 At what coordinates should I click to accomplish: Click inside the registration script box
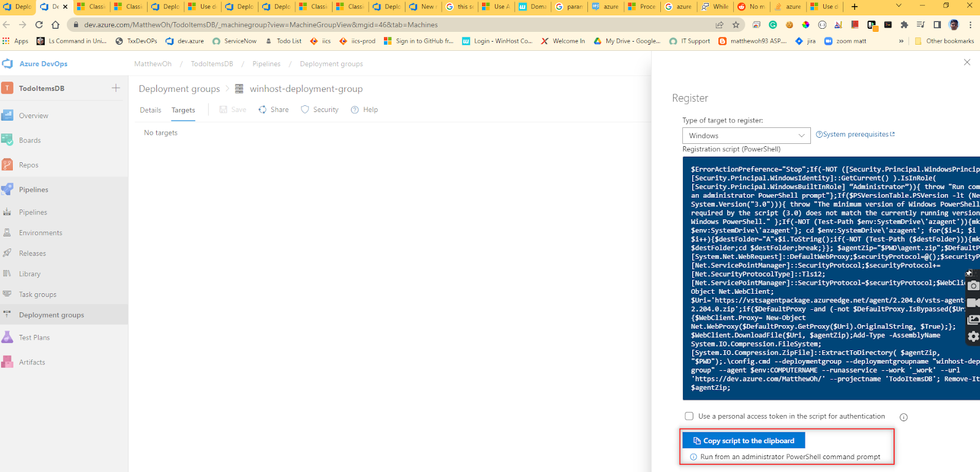pos(831,278)
